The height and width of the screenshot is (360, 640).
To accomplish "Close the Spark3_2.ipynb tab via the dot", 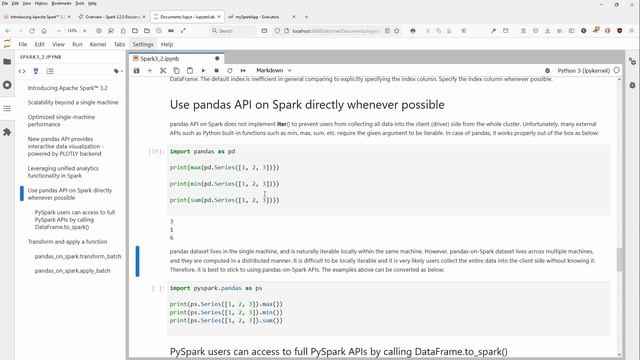I will [x=217, y=58].
